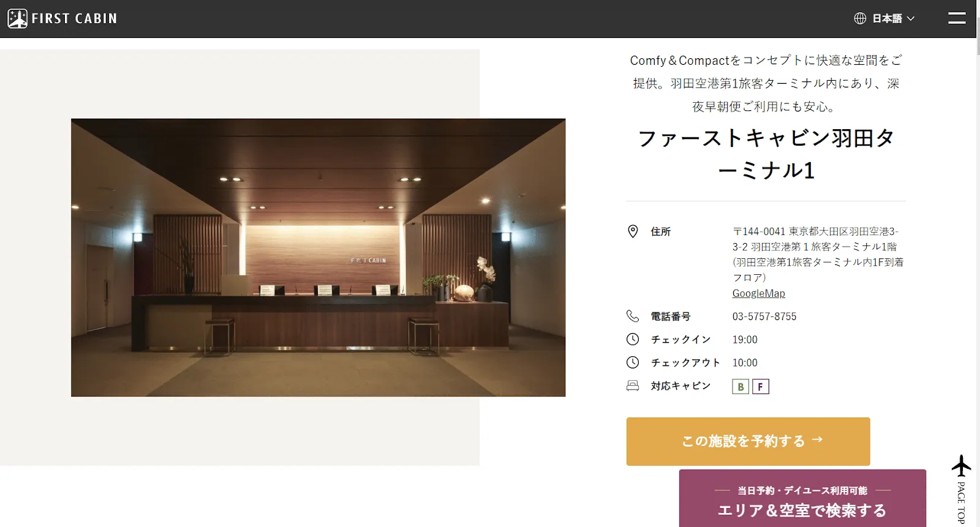Click the check-in time 19:00
Viewport: 980px width, 527px height.
[x=745, y=340]
